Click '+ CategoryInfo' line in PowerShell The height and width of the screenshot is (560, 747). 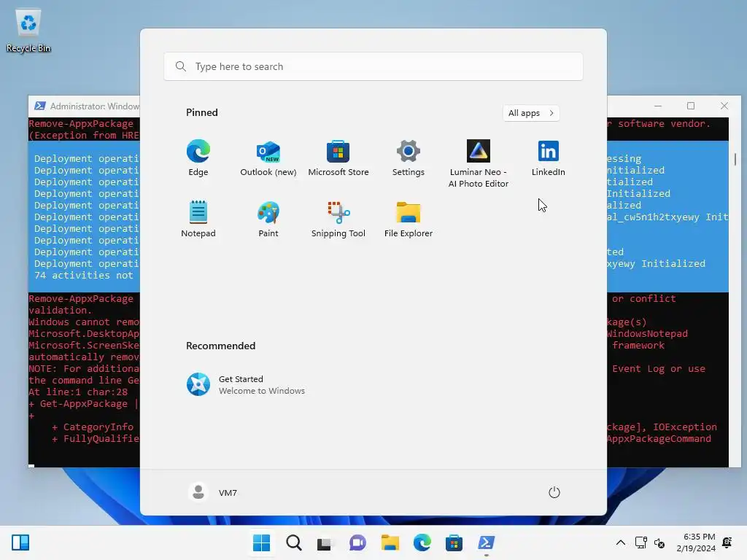pyautogui.click(x=93, y=427)
